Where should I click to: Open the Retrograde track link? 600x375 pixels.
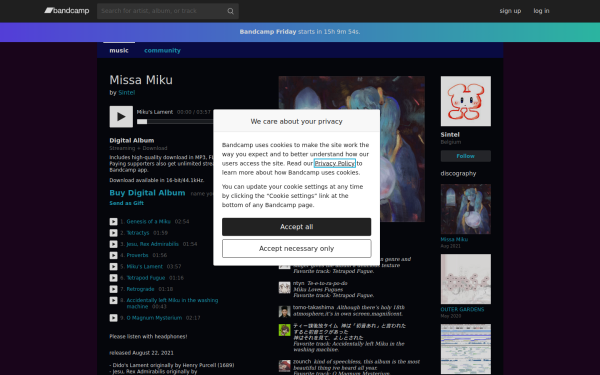(x=140, y=289)
